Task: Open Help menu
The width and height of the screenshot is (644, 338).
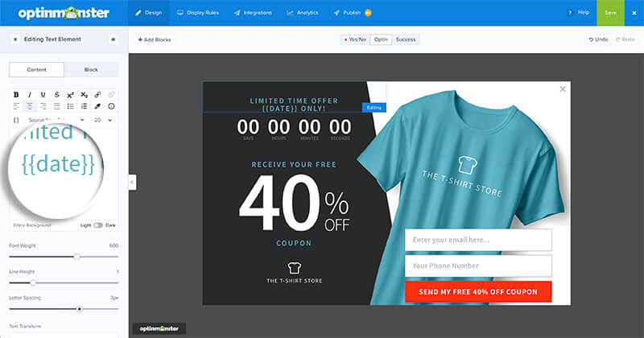Action: [x=578, y=13]
